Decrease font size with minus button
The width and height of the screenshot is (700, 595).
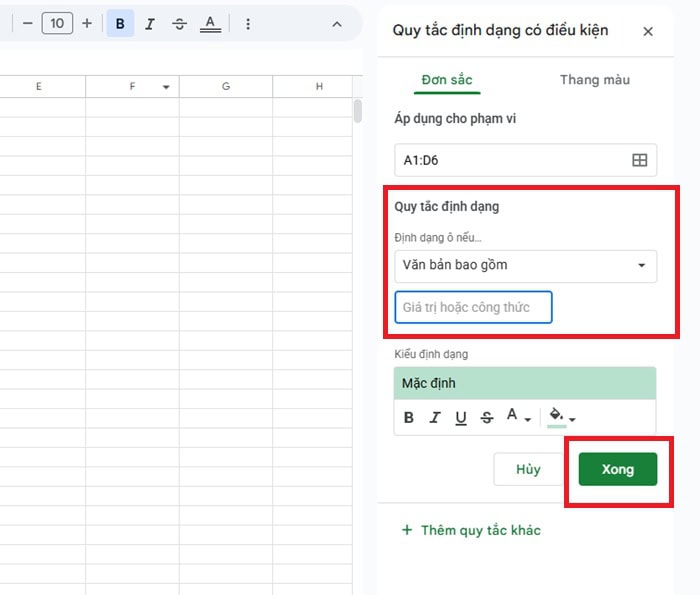27,23
